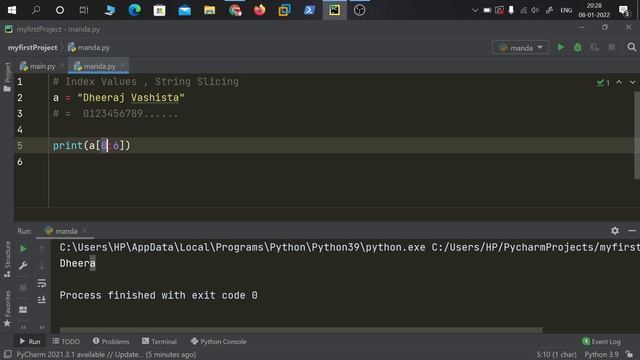This screenshot has width=640, height=360.
Task: Click the horizontal scrollbar in Run console
Action: coord(301,329)
